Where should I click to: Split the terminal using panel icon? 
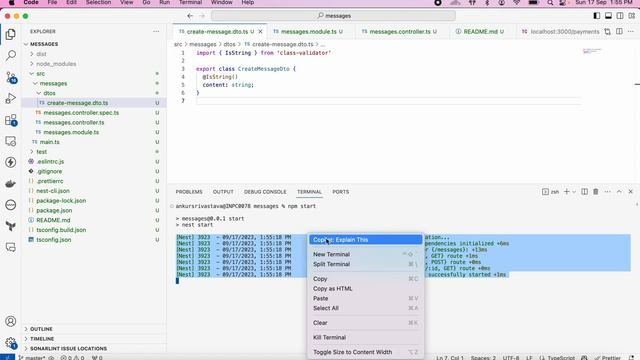point(584,192)
